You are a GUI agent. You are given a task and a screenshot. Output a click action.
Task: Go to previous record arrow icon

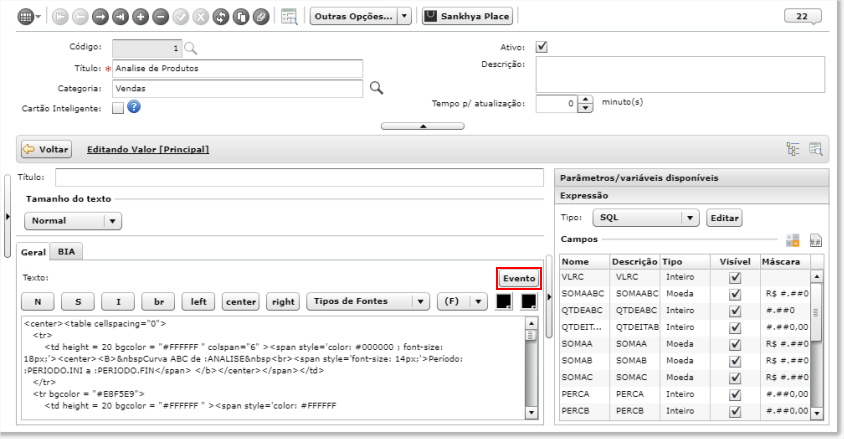point(80,17)
